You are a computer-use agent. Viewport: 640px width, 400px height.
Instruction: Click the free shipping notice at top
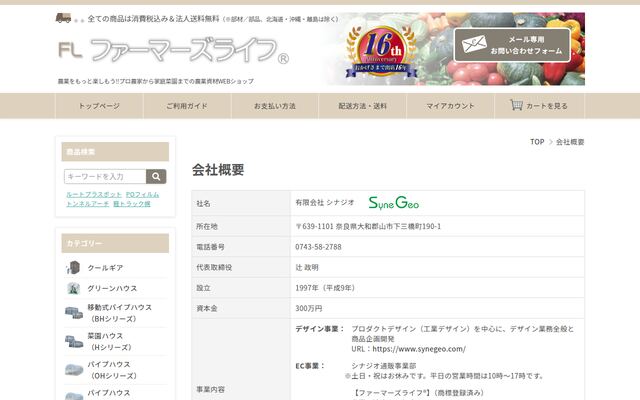pos(213,19)
